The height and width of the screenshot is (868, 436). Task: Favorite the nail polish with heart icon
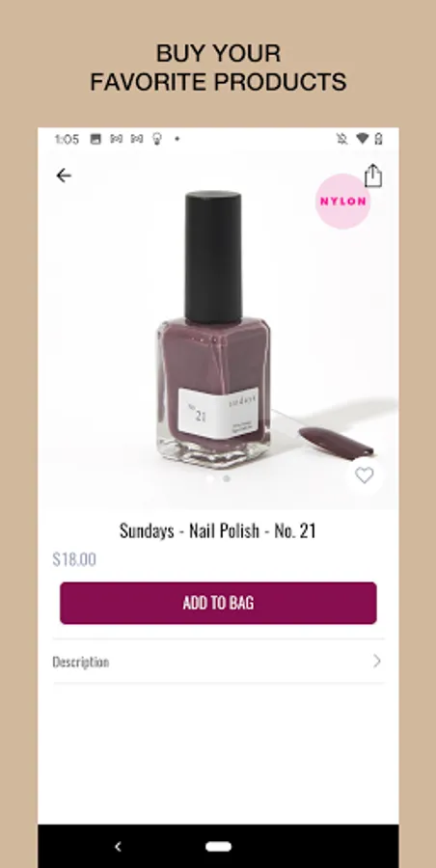pyautogui.click(x=364, y=475)
